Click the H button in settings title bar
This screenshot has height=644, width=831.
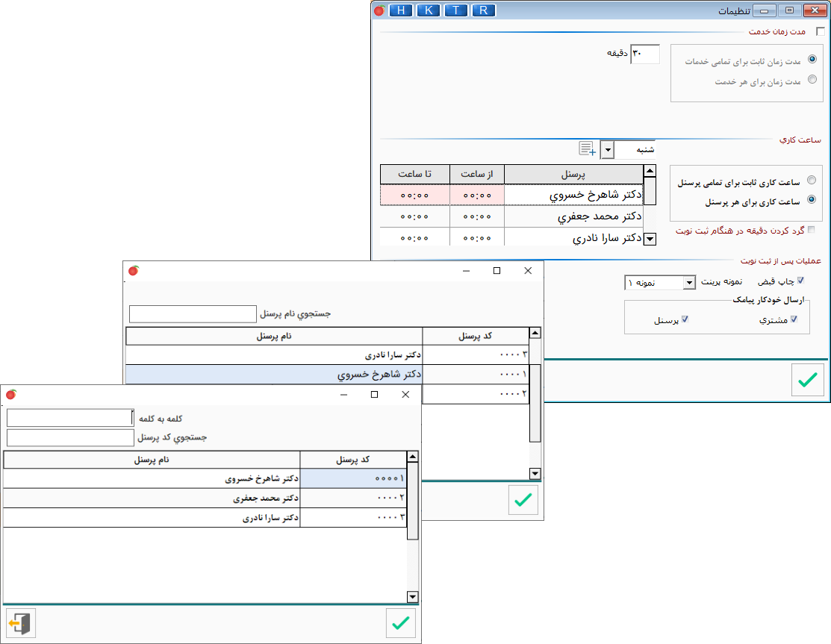pyautogui.click(x=402, y=10)
